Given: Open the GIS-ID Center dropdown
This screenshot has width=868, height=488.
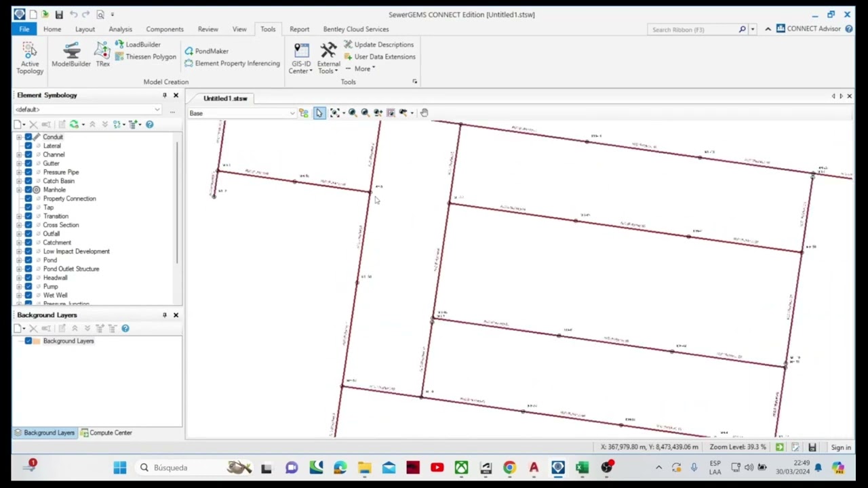Looking at the screenshot, I should click(301, 58).
